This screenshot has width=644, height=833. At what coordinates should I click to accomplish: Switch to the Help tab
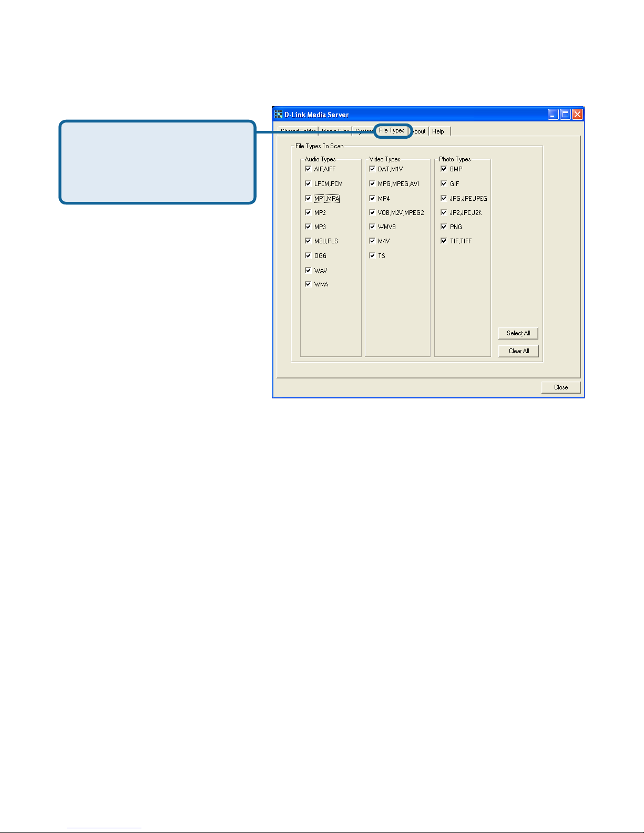click(x=438, y=131)
